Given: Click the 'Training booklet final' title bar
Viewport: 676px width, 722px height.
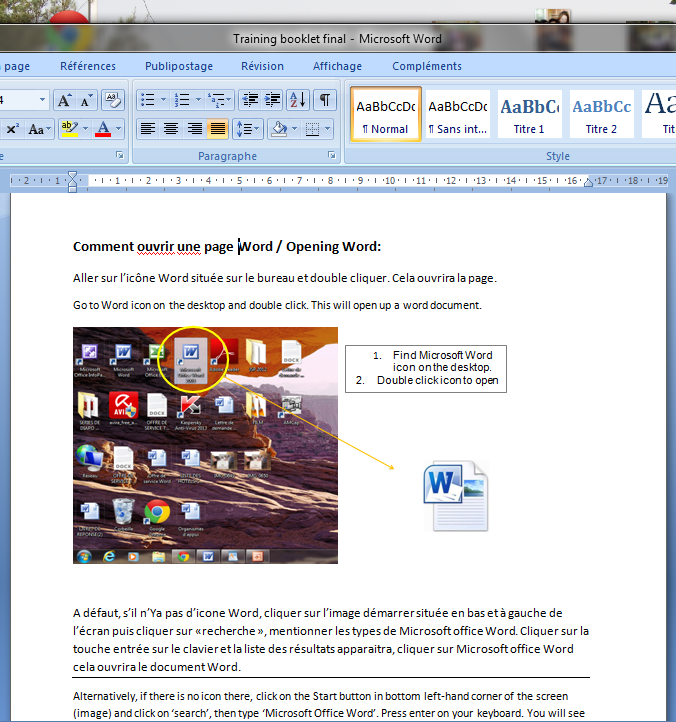Looking at the screenshot, I should pos(337,39).
